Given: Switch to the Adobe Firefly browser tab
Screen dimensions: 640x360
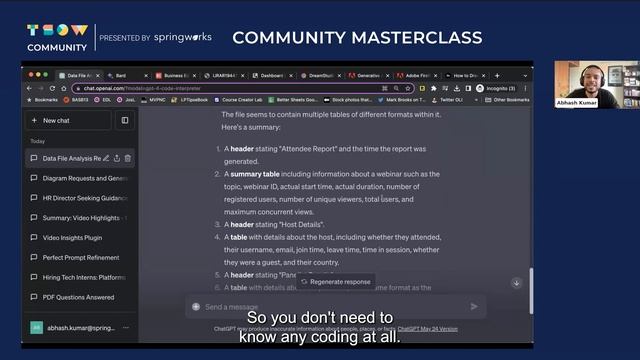Looking at the screenshot, I should (x=416, y=76).
